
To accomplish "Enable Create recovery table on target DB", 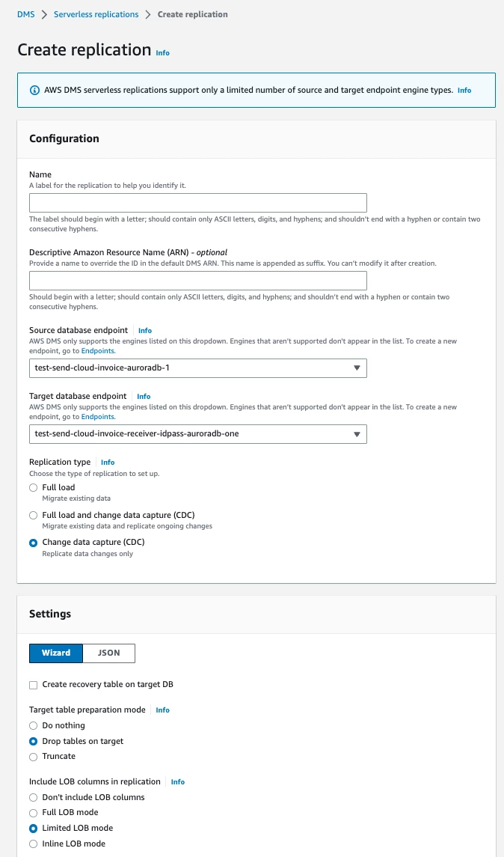I will (34, 685).
